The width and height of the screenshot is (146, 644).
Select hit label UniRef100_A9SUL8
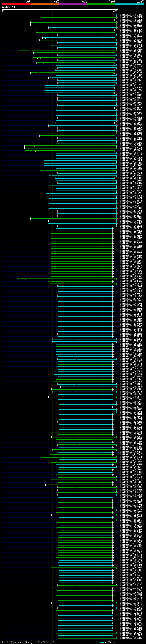point(131,20)
